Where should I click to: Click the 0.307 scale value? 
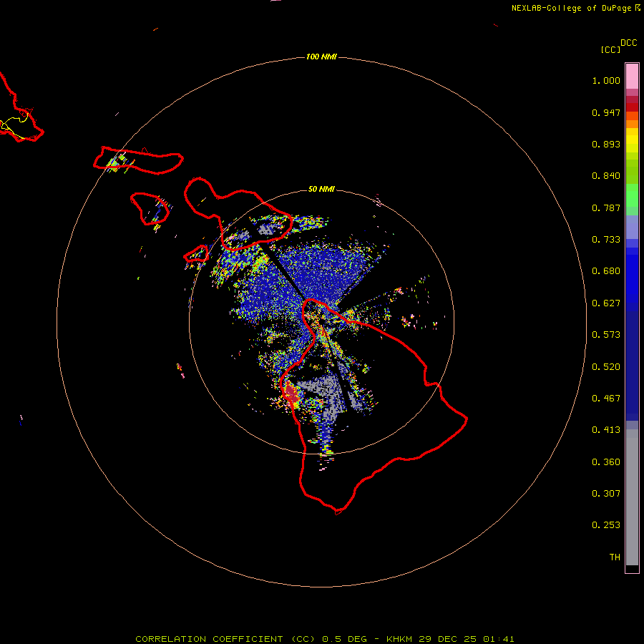coord(606,494)
